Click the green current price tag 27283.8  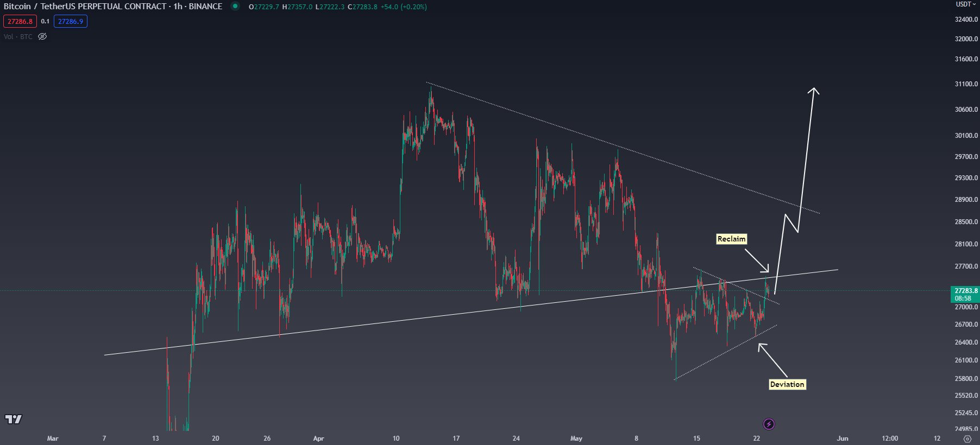pyautogui.click(x=965, y=291)
